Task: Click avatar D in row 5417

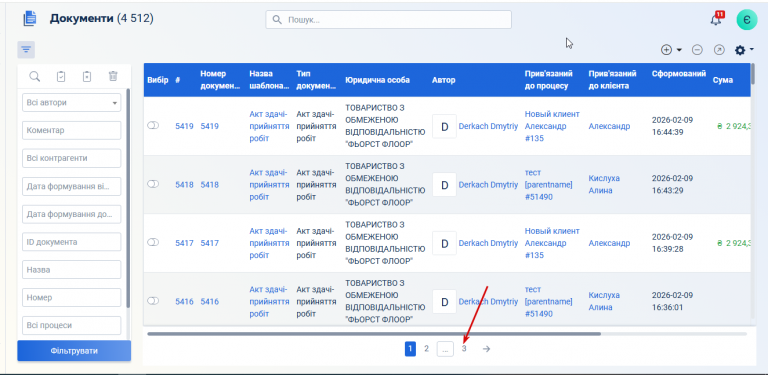Action: coord(445,243)
